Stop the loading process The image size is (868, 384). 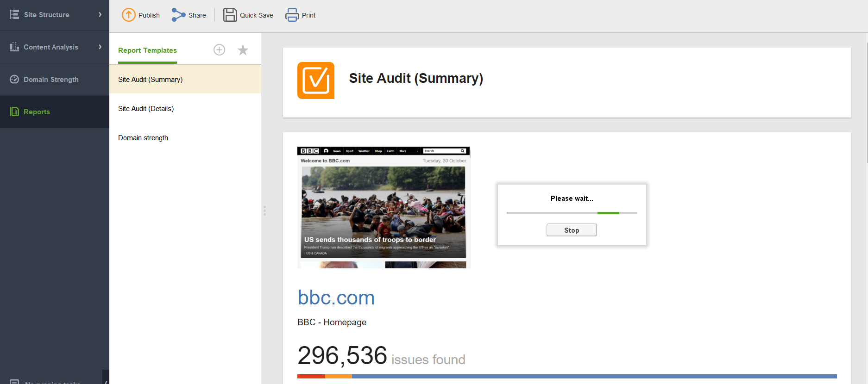(571, 230)
